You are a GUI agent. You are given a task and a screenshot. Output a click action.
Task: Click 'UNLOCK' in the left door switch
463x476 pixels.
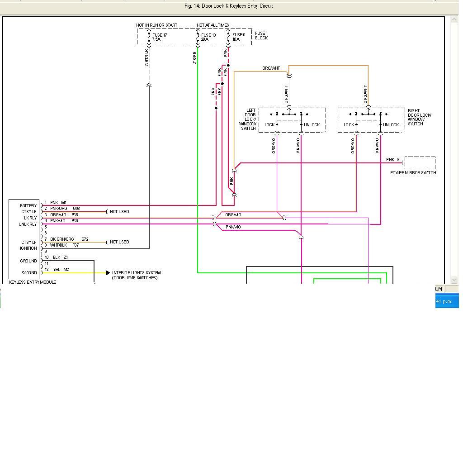pyautogui.click(x=312, y=125)
